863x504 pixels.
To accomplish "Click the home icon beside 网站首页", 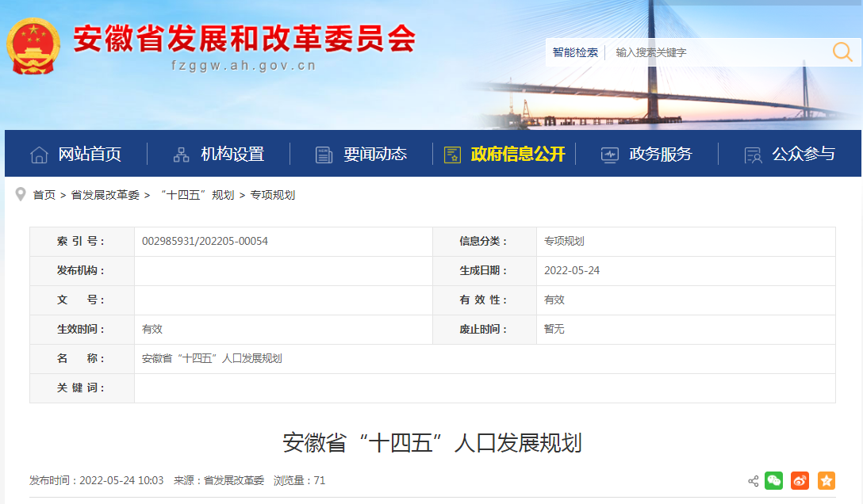I will coord(39,155).
